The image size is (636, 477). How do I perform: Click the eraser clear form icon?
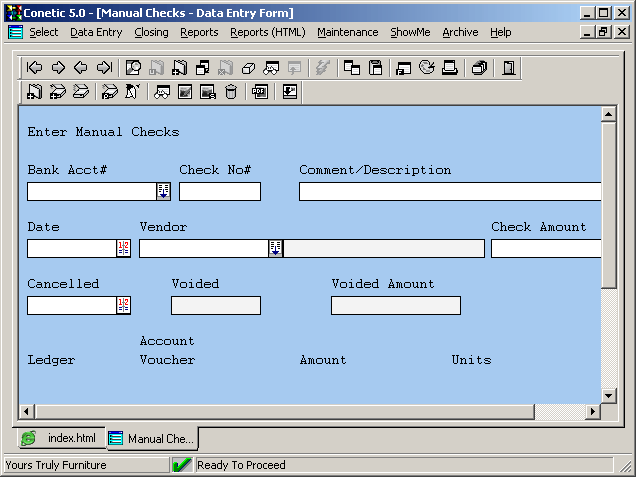248,68
